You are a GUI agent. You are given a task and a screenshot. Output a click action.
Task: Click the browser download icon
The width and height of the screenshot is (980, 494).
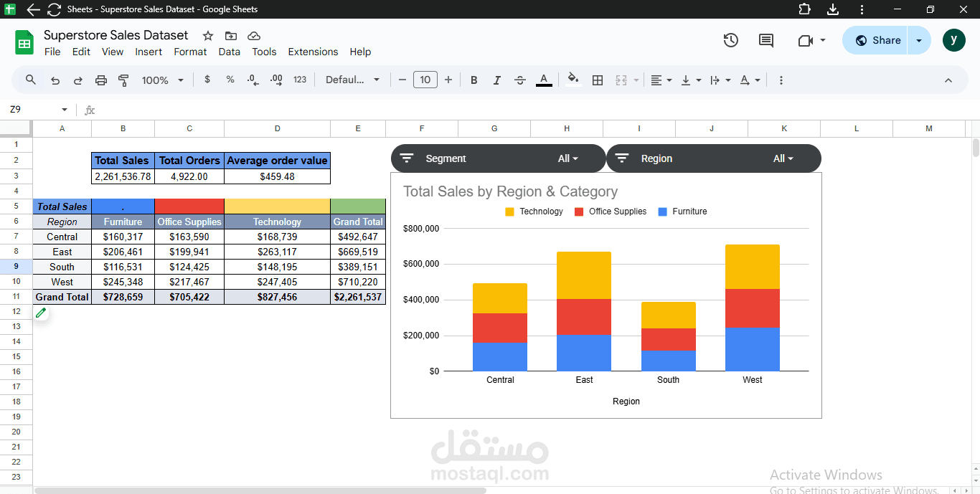(x=832, y=9)
